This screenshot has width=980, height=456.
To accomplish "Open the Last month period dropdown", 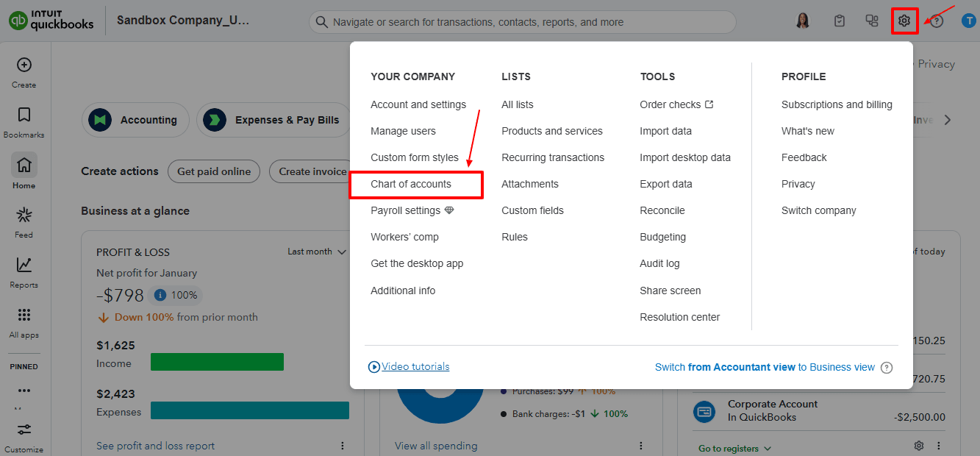I will pos(316,252).
